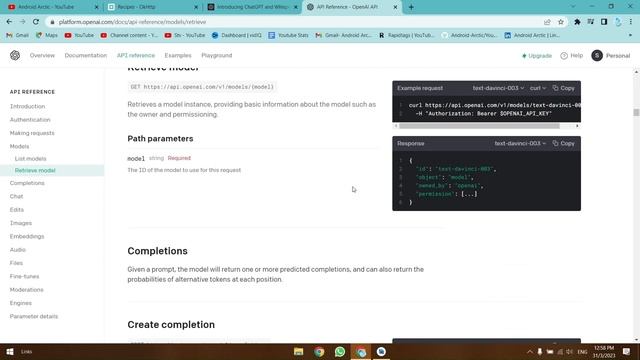Click the Windows Start button

pyautogui.click(x=10, y=351)
